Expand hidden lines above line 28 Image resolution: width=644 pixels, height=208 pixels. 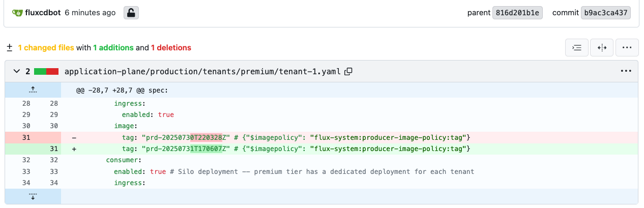(x=33, y=90)
